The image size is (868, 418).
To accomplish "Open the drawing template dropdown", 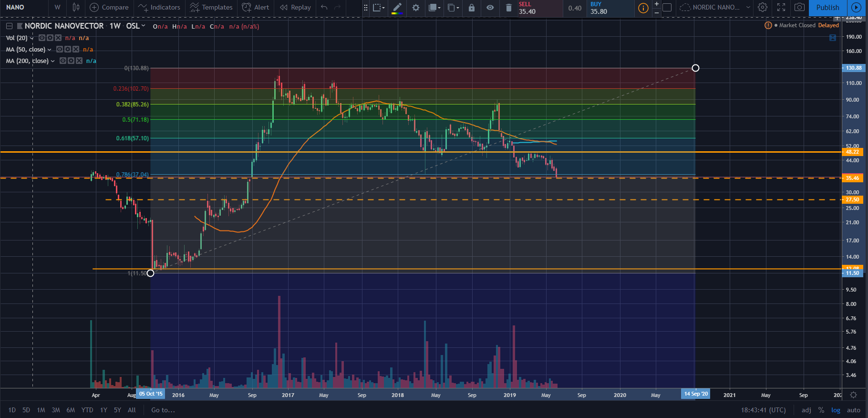I will click(x=379, y=8).
